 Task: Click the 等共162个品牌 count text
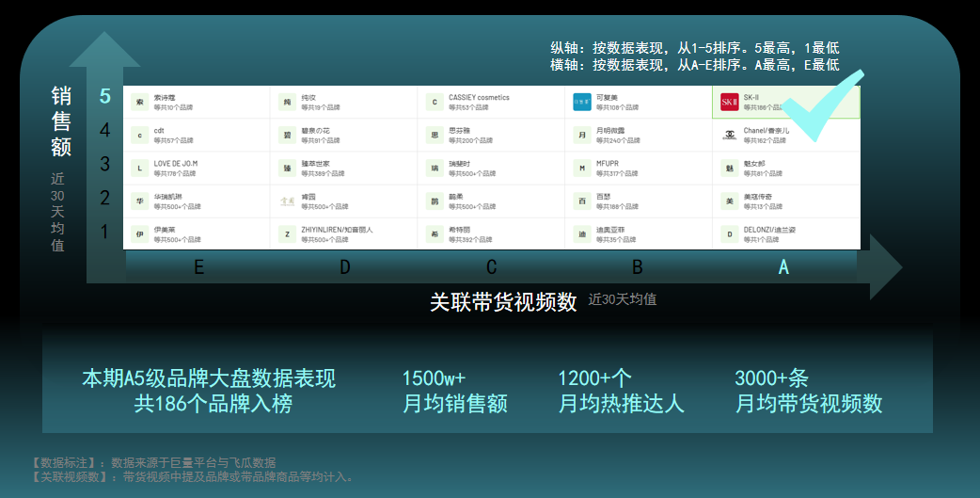tap(765, 141)
